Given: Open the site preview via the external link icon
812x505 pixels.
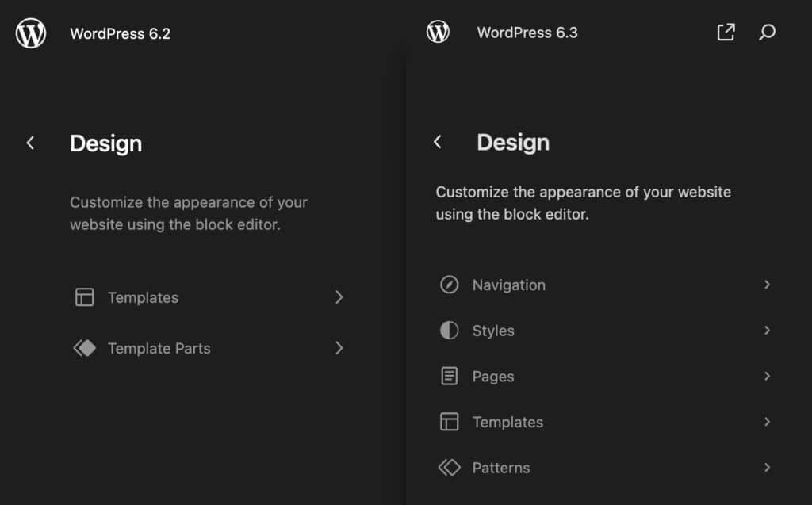Looking at the screenshot, I should pyautogui.click(x=725, y=32).
